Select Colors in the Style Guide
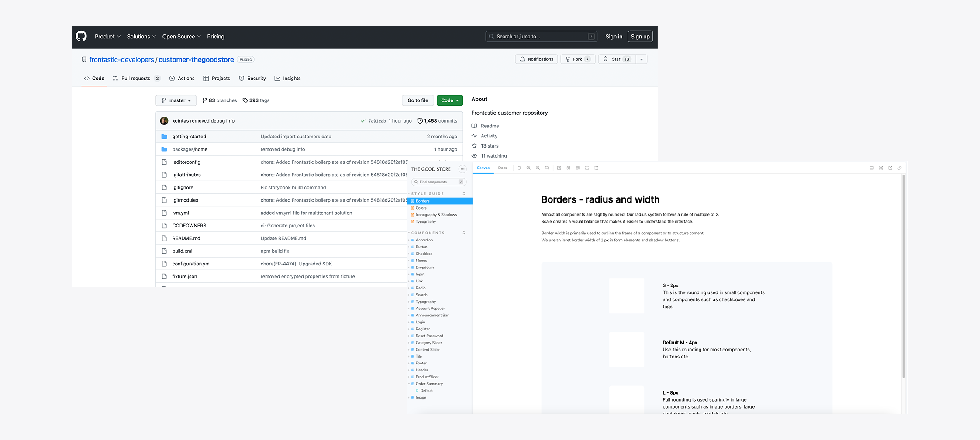 pos(421,208)
